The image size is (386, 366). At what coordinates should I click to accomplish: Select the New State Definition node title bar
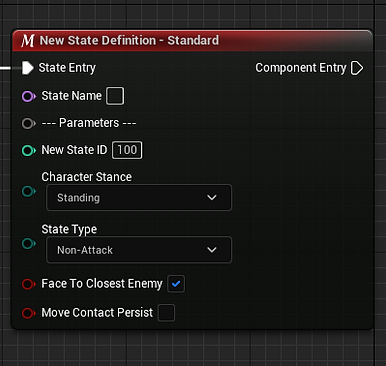[192, 41]
